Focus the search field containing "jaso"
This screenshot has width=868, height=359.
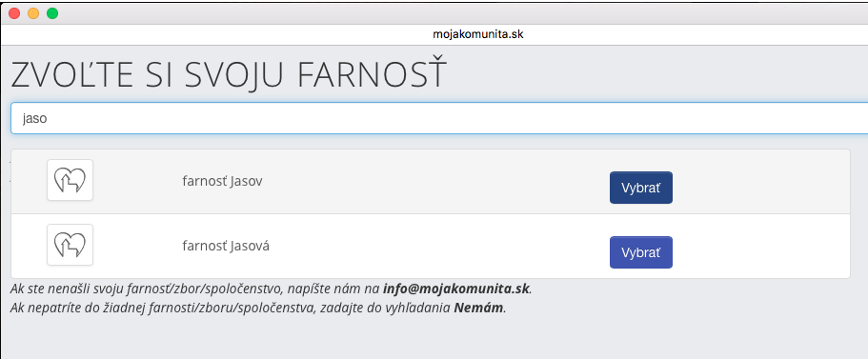tap(439, 118)
